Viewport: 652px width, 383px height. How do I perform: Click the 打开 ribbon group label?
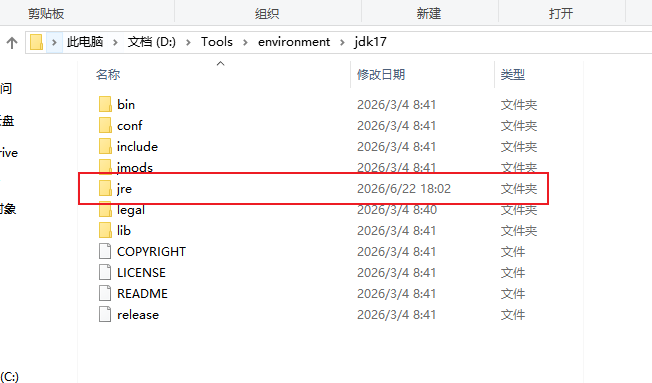561,14
